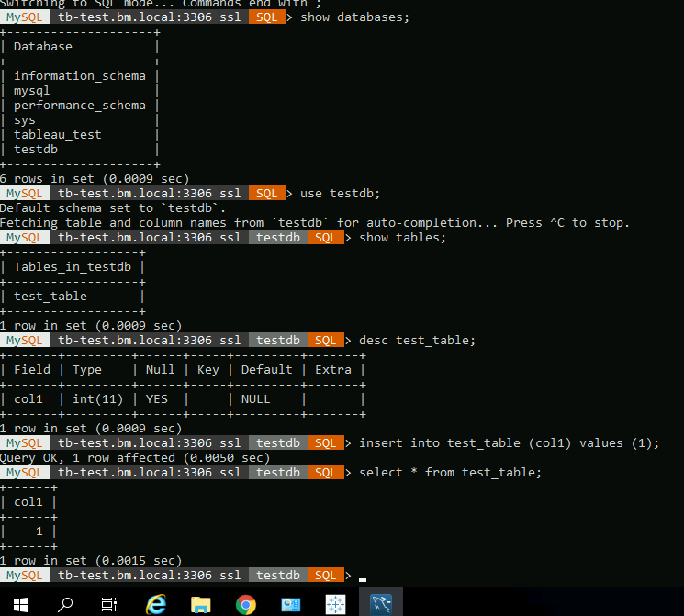Focus the blinking cursor at last prompt
Screen dimensions: 684x616
click(x=363, y=579)
